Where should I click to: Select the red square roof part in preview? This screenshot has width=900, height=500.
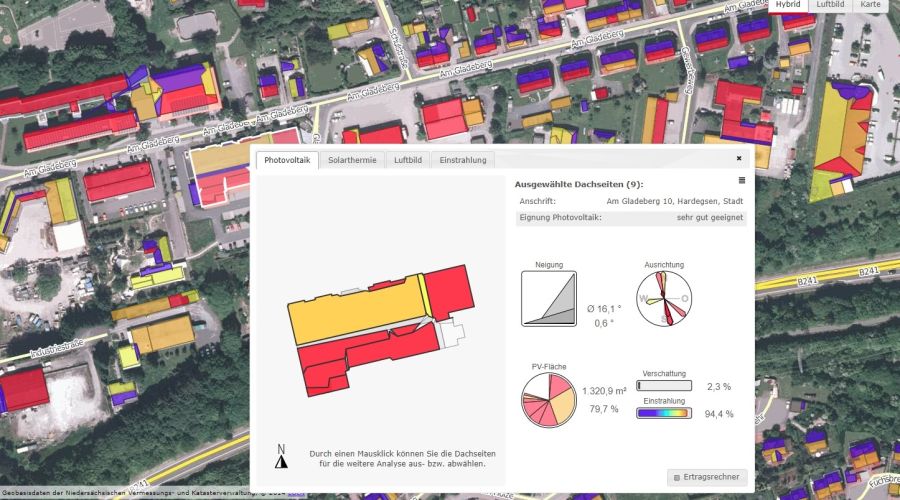pyautogui.click(x=449, y=291)
